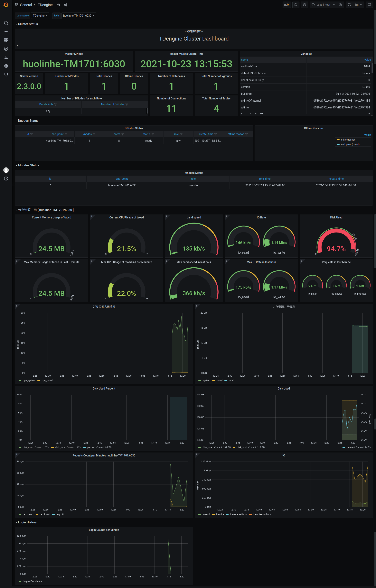Image resolution: width=376 pixels, height=588 pixels.
Task: Sort the table by the vnodes column header
Action: pyautogui.click(x=87, y=134)
